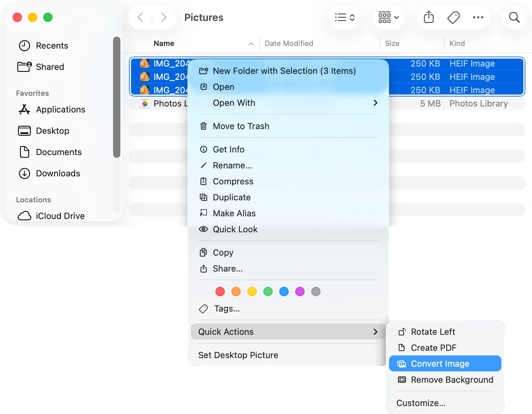Image resolution: width=532 pixels, height=414 pixels.
Task: Apply the green tag color
Action: pos(268,292)
